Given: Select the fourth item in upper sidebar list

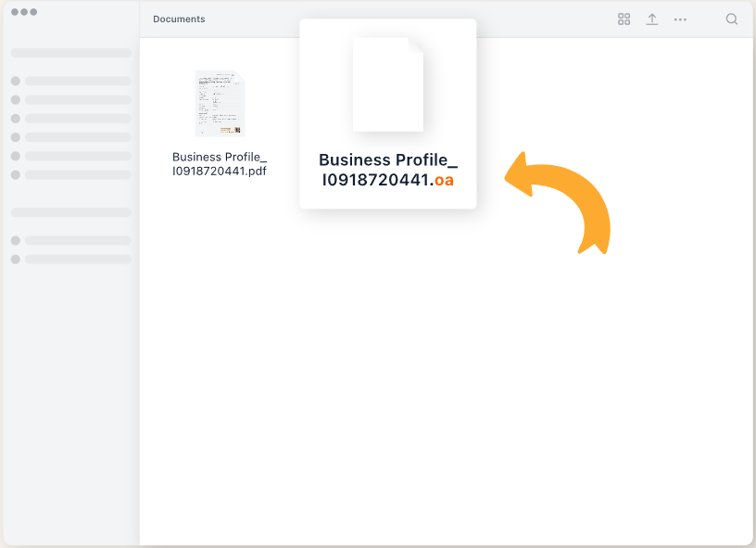Looking at the screenshot, I should pos(71,137).
